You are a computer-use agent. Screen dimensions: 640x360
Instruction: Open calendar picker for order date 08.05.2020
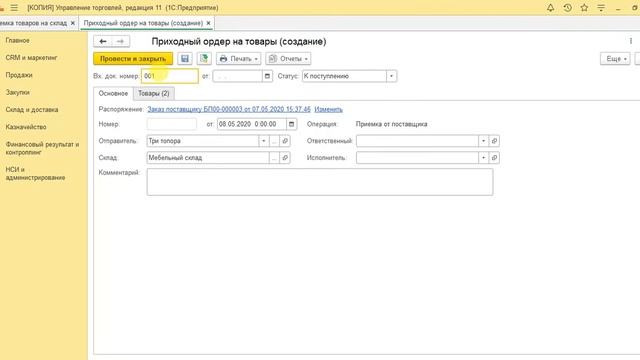click(291, 124)
